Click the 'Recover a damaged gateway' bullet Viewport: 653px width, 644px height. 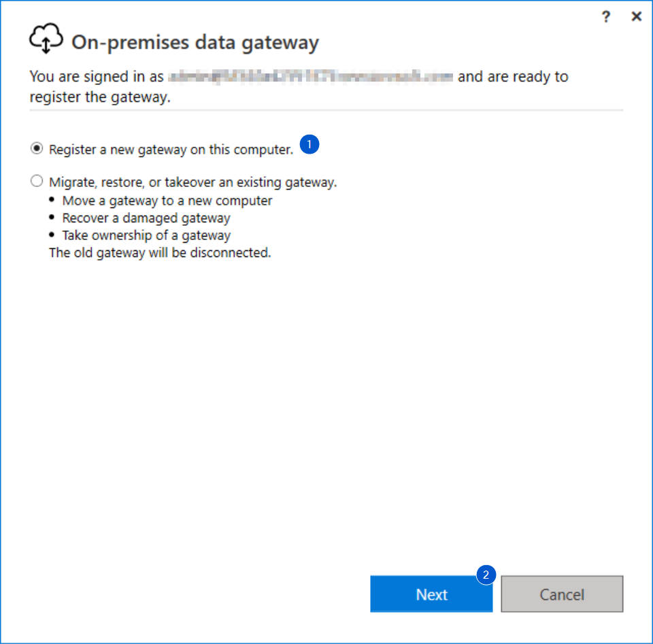146,218
